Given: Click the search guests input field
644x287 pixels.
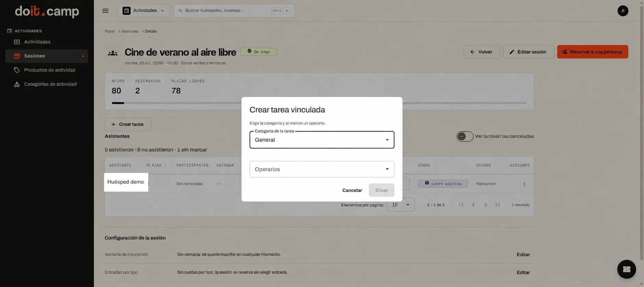Looking at the screenshot, I should [234, 11].
